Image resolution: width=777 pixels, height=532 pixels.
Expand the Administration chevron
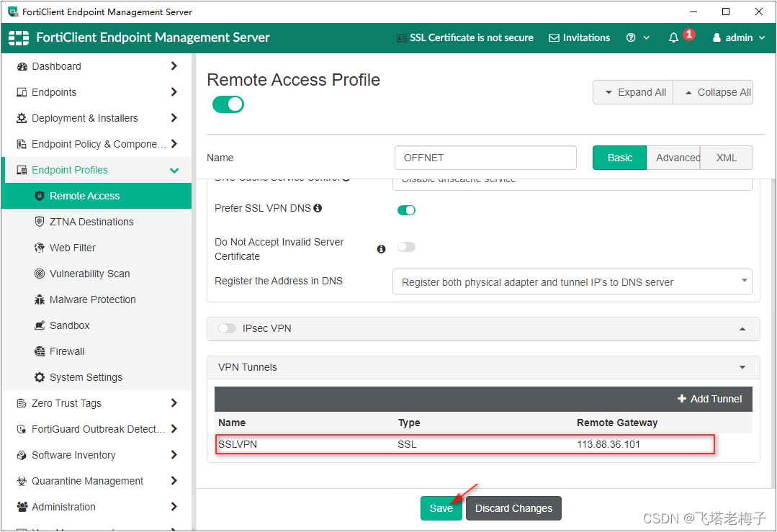point(174,506)
